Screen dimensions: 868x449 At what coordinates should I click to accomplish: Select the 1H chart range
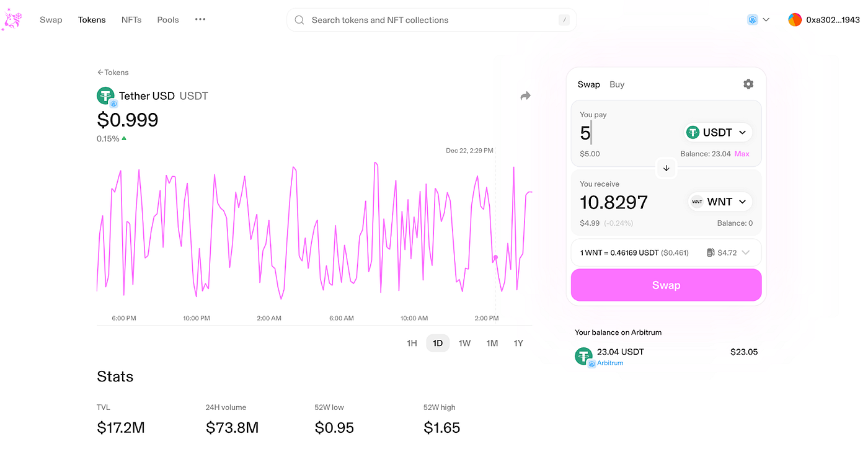click(412, 343)
